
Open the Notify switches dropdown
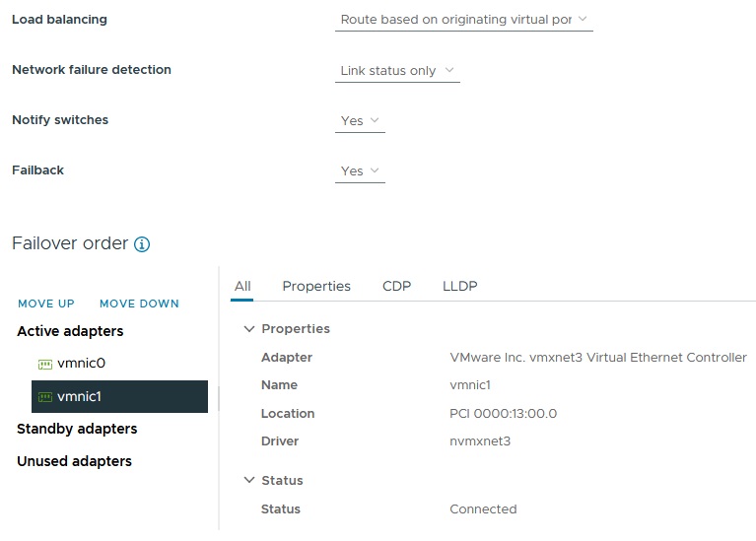click(x=360, y=121)
